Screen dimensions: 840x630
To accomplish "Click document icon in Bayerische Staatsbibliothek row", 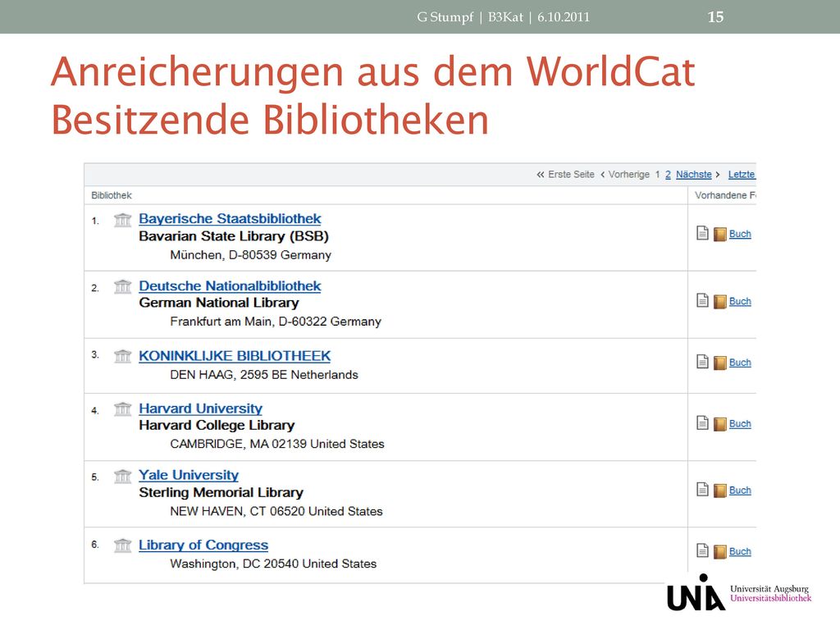I will 702,233.
